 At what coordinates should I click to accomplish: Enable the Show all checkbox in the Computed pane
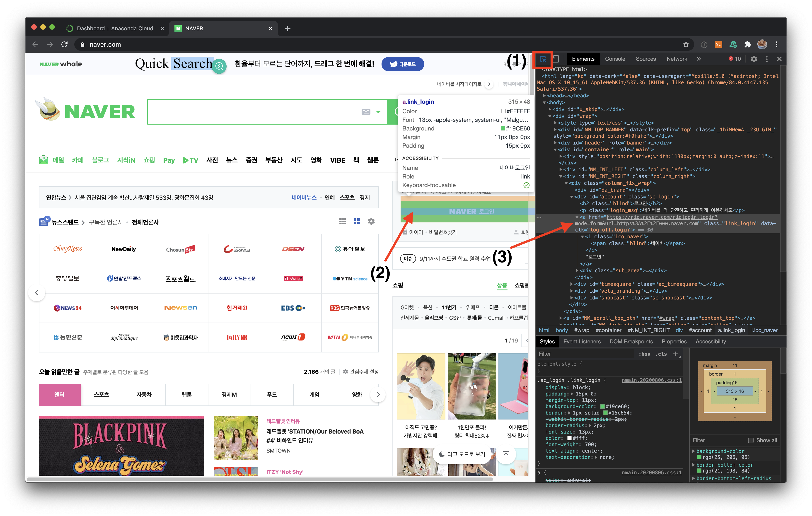pyautogui.click(x=751, y=440)
